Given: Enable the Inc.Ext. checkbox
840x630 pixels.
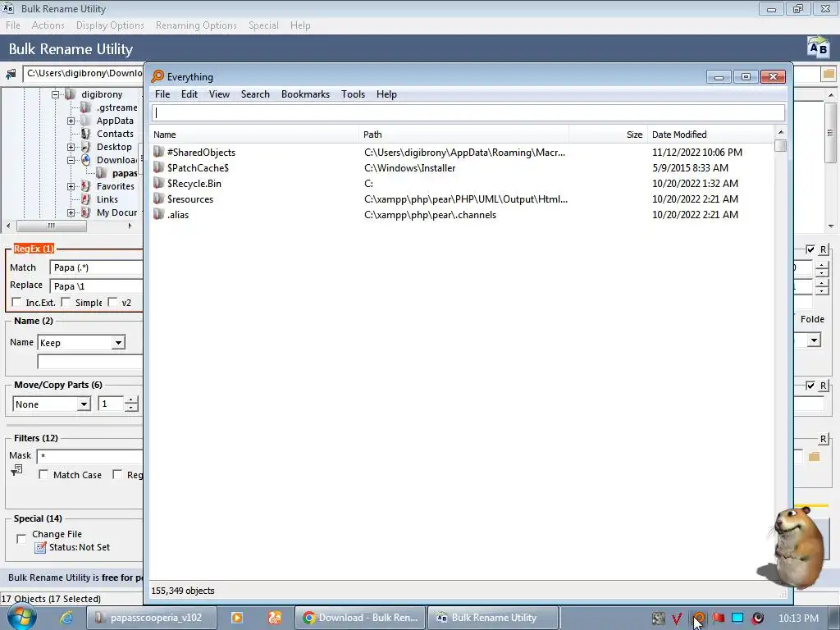Looking at the screenshot, I should tap(16, 302).
